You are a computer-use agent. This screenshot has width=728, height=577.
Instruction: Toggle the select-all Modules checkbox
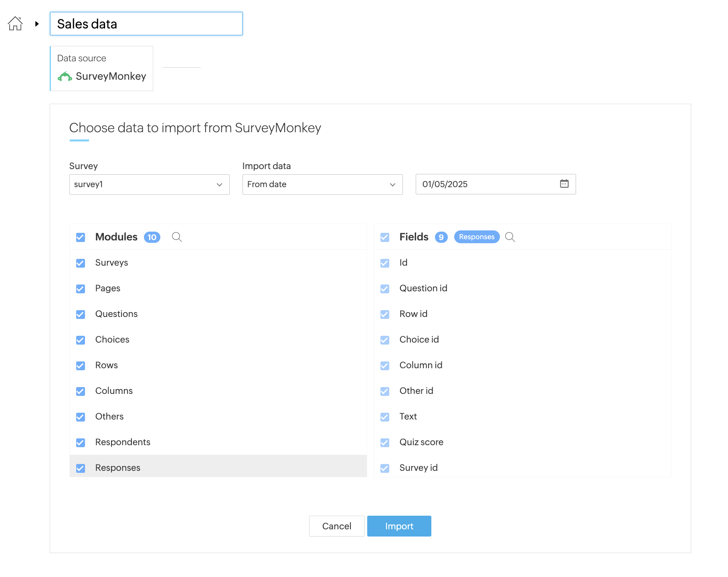81,237
